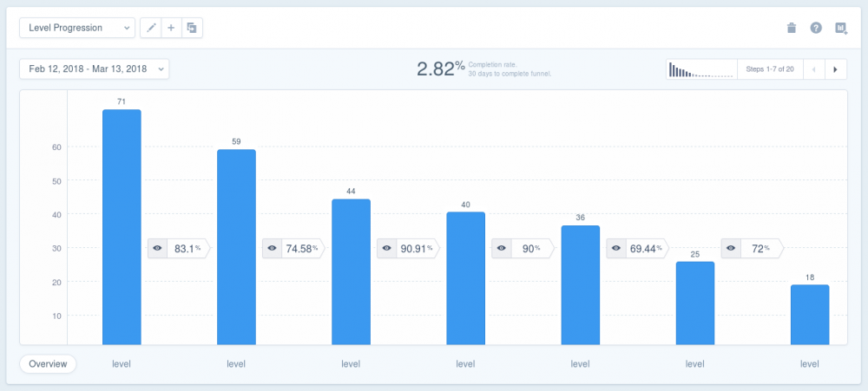
Task: Go to next funnel steps arrow
Action: [836, 69]
